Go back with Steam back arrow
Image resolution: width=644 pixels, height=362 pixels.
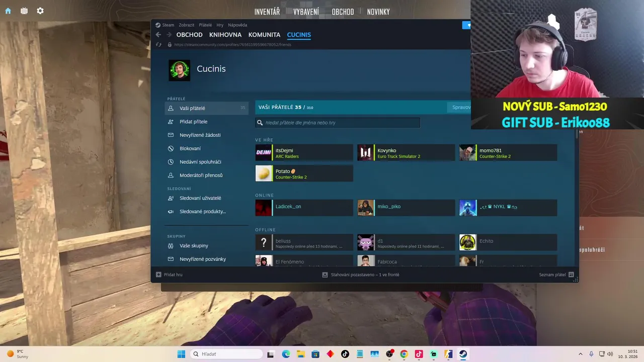158,35
